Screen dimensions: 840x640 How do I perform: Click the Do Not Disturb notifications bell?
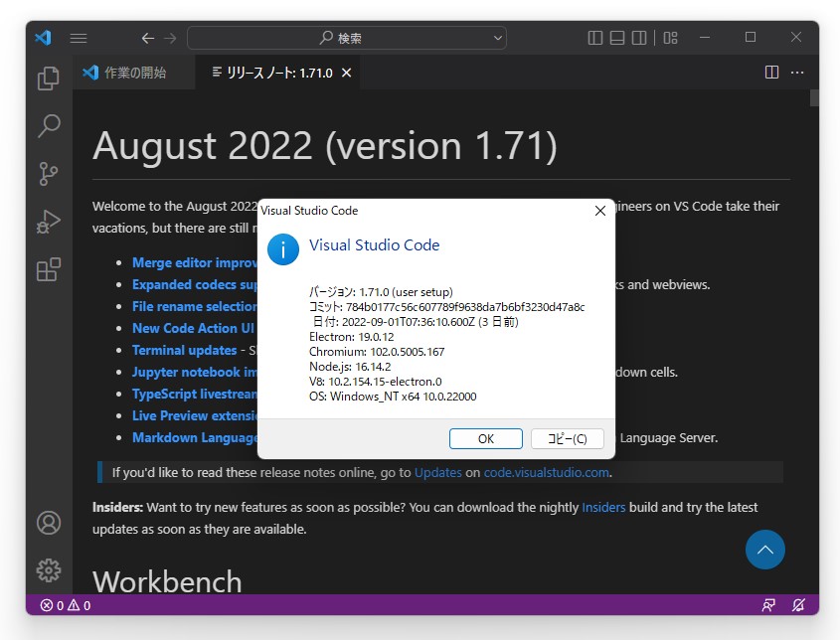point(799,604)
